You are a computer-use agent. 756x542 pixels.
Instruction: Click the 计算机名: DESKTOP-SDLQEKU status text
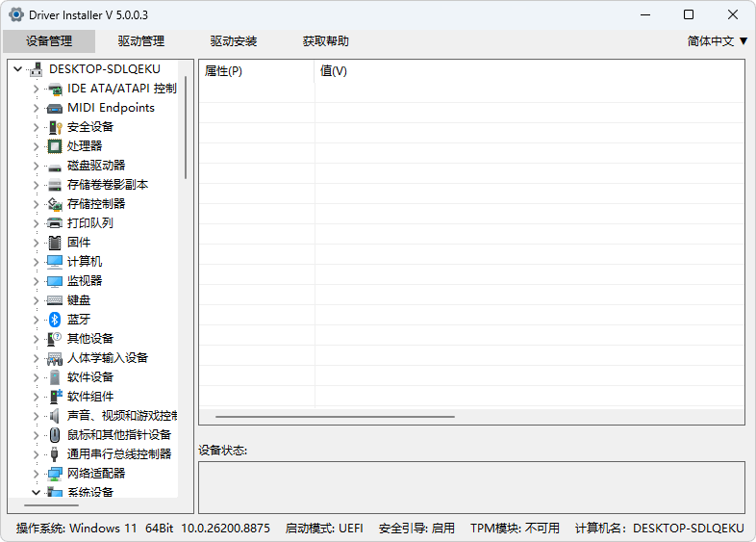(660, 529)
